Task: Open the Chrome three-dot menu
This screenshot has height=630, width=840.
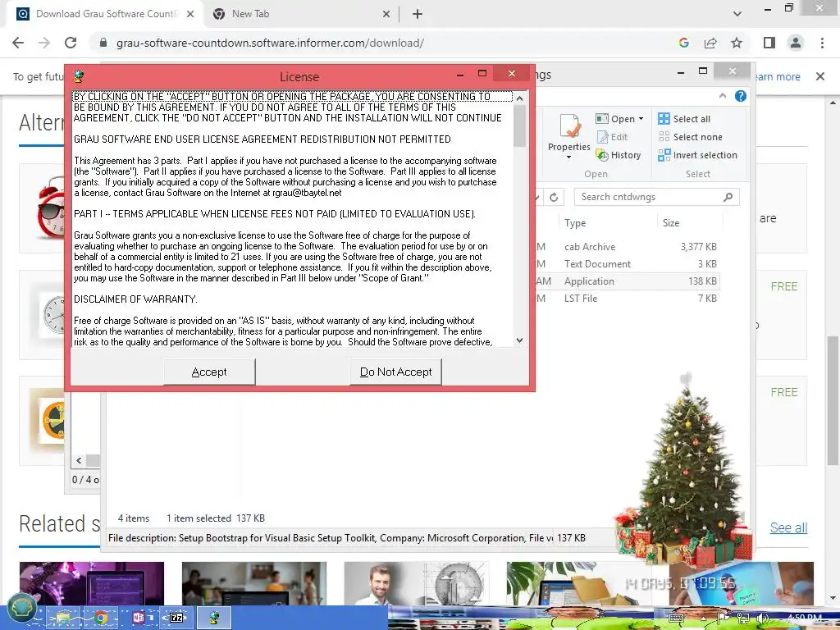Action: [822, 43]
